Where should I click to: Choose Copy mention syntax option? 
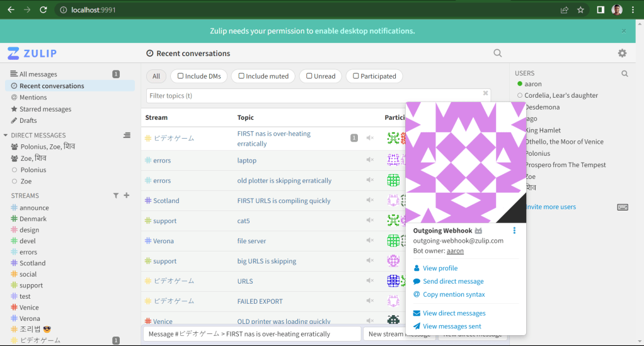pos(453,294)
